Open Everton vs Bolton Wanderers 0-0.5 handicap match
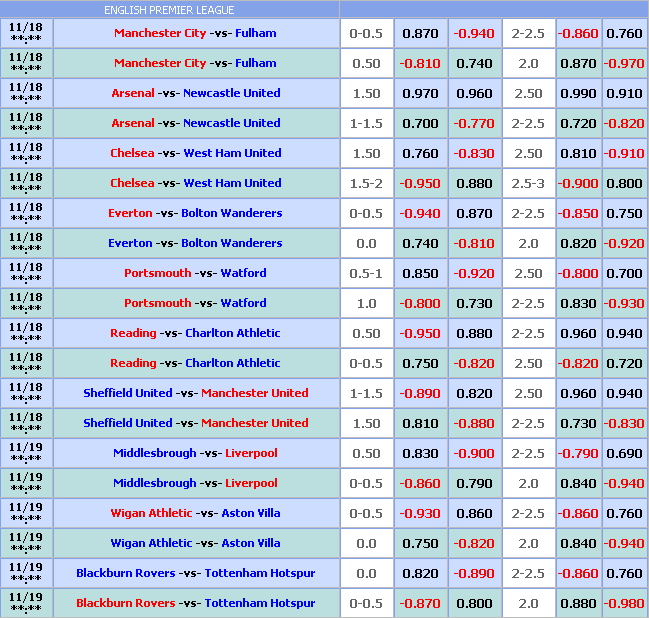649x618 pixels. [x=195, y=213]
